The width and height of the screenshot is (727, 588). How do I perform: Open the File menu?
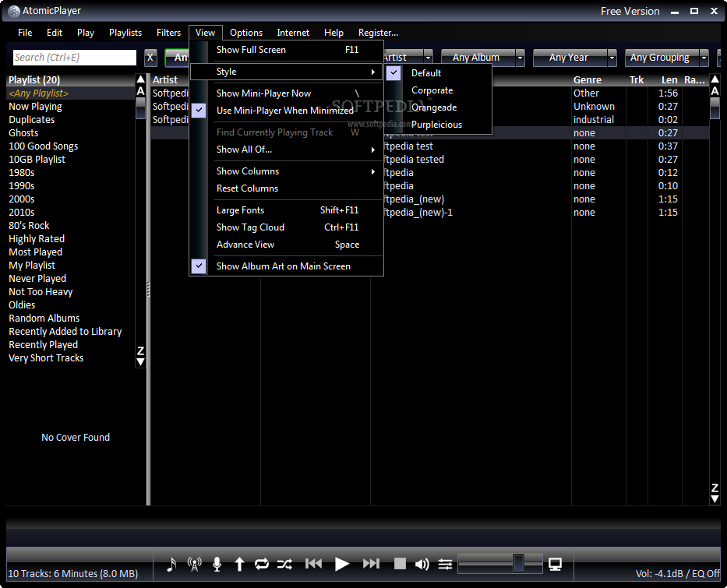click(25, 33)
